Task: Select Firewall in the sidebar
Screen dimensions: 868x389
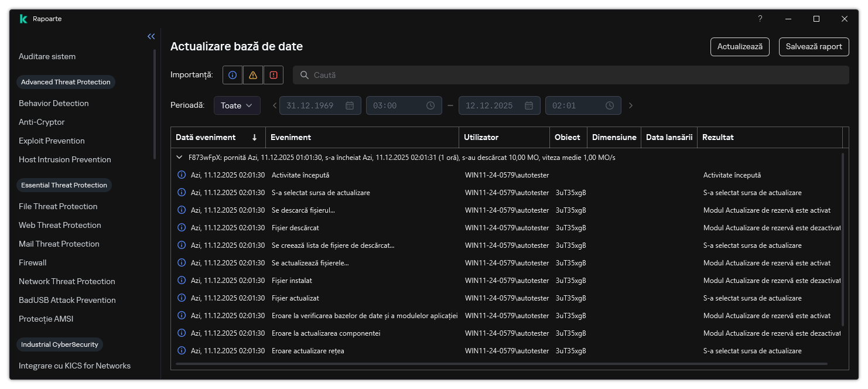Action: (x=32, y=262)
